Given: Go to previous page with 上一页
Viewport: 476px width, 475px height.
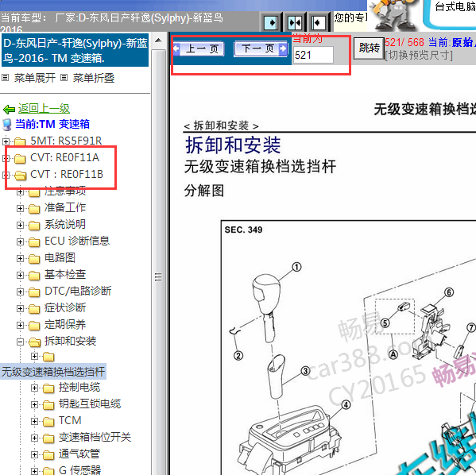Looking at the screenshot, I should tap(199, 49).
